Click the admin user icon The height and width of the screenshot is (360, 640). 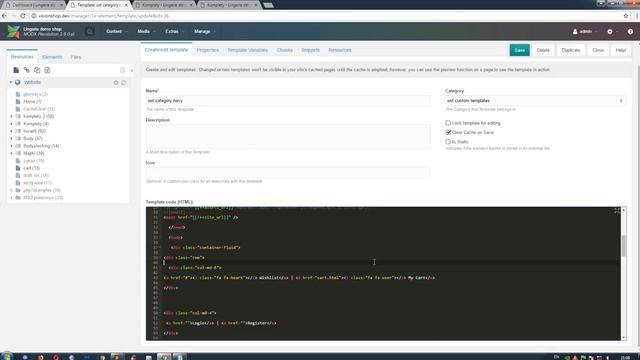click(x=575, y=31)
